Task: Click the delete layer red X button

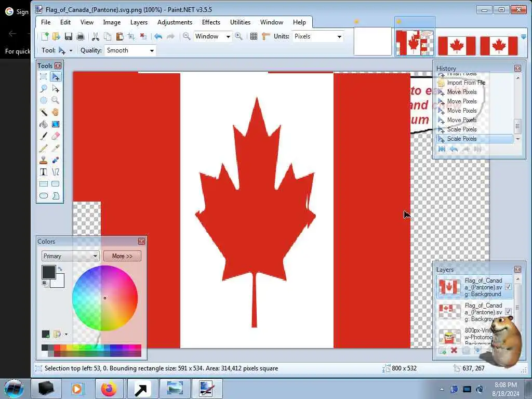Action: point(454,351)
